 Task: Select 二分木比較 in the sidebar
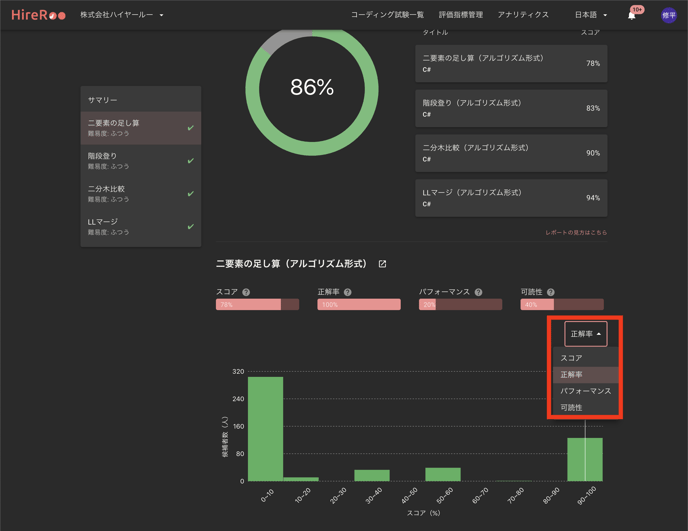[141, 194]
